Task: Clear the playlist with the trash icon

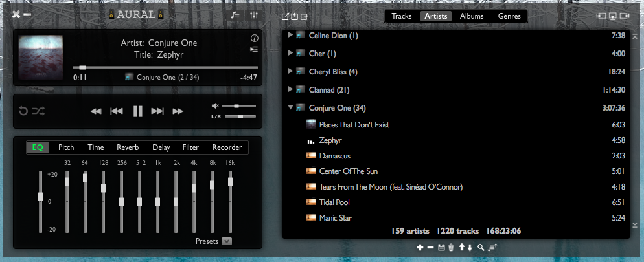Action: click(x=451, y=247)
